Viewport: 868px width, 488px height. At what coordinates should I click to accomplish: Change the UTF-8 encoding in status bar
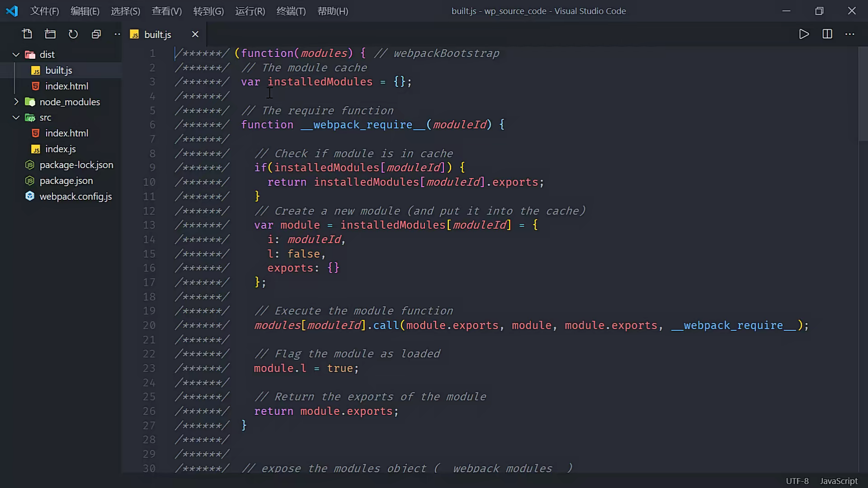click(797, 481)
